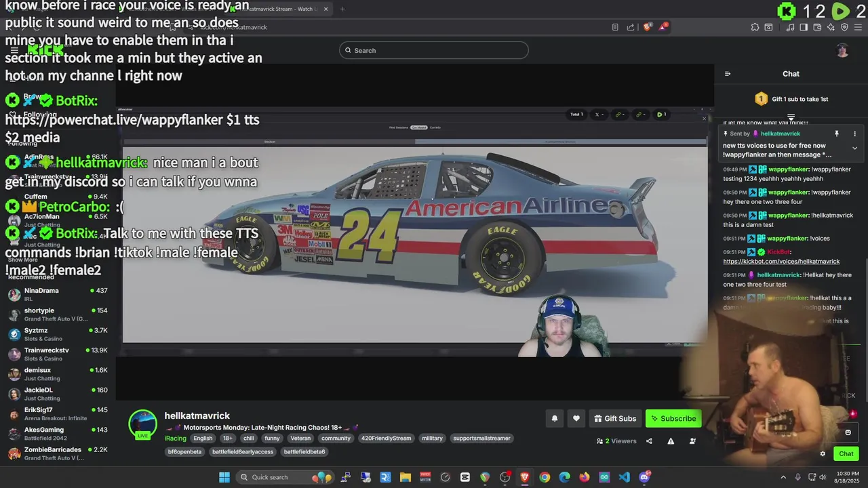Collapse chat using the arrow icon beside the Chat title
868x488 pixels.
pos(728,74)
